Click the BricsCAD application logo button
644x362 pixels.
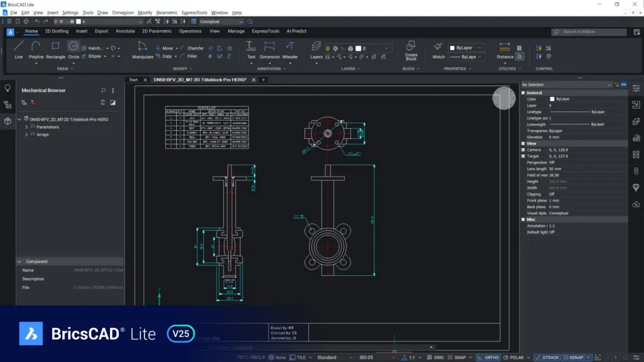click(x=10, y=31)
